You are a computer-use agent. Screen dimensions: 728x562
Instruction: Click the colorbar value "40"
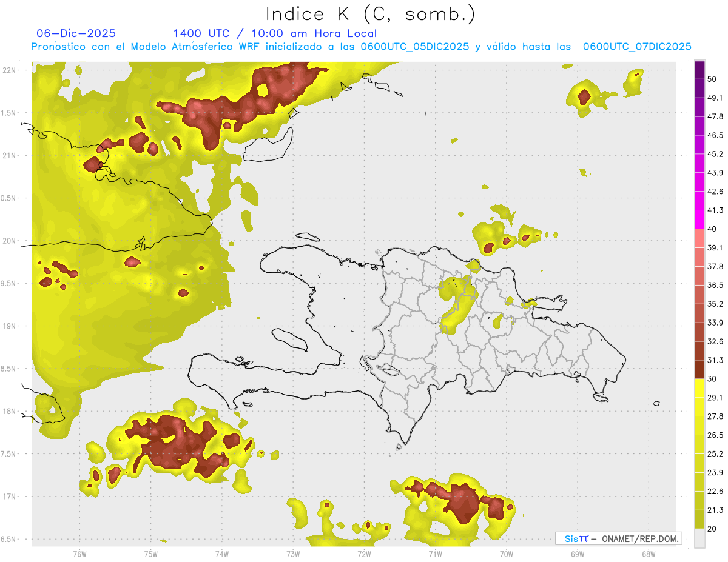click(x=713, y=229)
